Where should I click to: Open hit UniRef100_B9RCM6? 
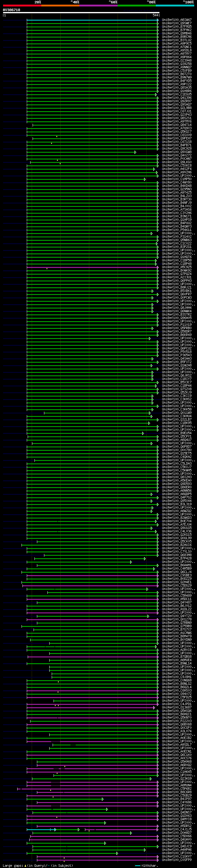click(x=176, y=37)
